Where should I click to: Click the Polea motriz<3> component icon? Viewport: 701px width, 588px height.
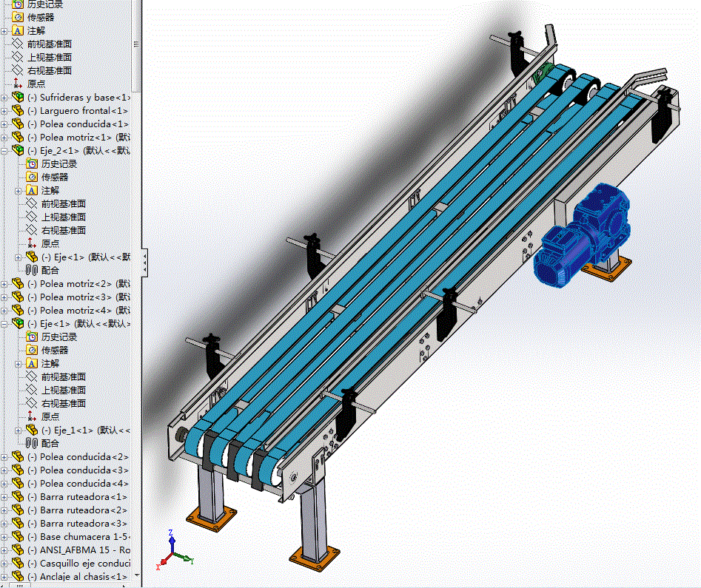[x=18, y=297]
